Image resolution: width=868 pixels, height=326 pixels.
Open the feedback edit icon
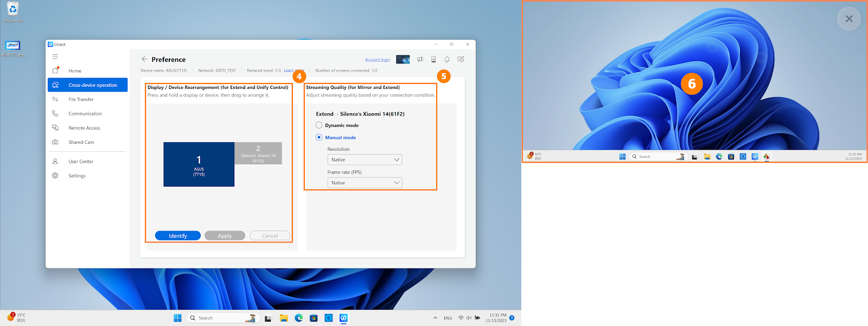pos(461,59)
